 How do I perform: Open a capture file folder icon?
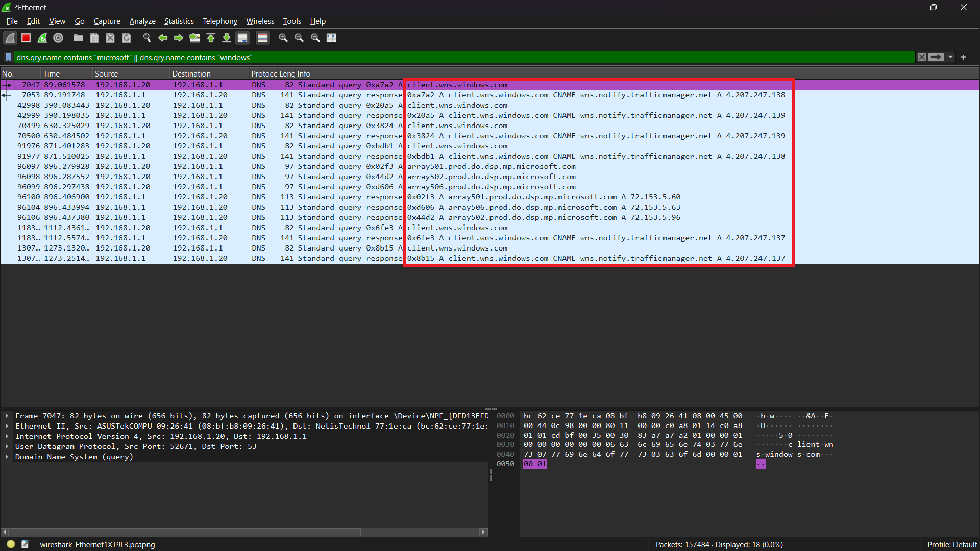pyautogui.click(x=78, y=38)
